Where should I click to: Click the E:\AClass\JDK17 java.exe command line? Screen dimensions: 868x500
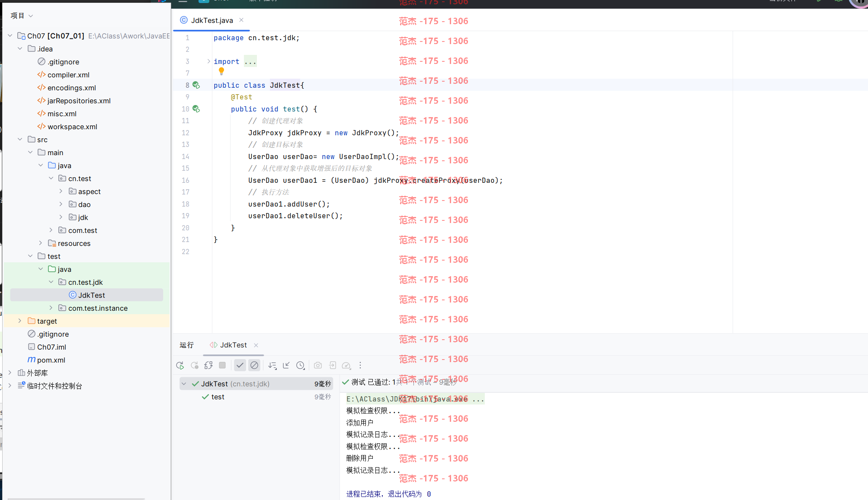point(415,399)
